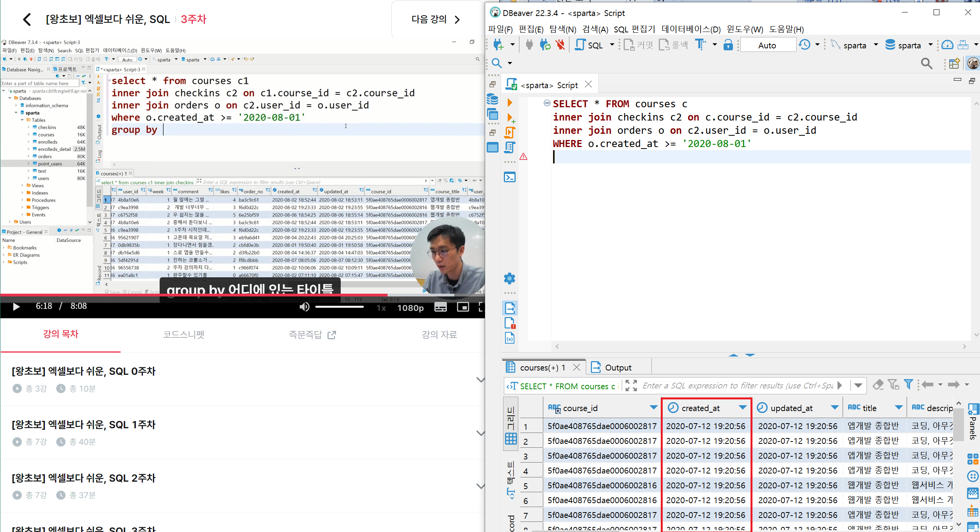
Task: Click the variables {x} icon in editor sidebar
Action: coord(510,338)
